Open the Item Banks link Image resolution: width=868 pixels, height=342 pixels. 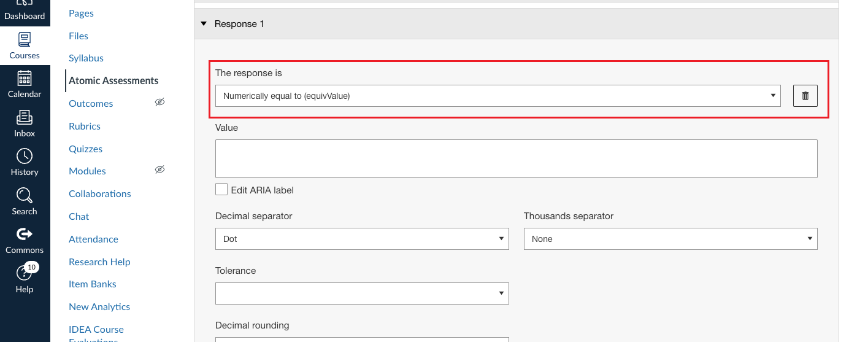click(x=92, y=284)
